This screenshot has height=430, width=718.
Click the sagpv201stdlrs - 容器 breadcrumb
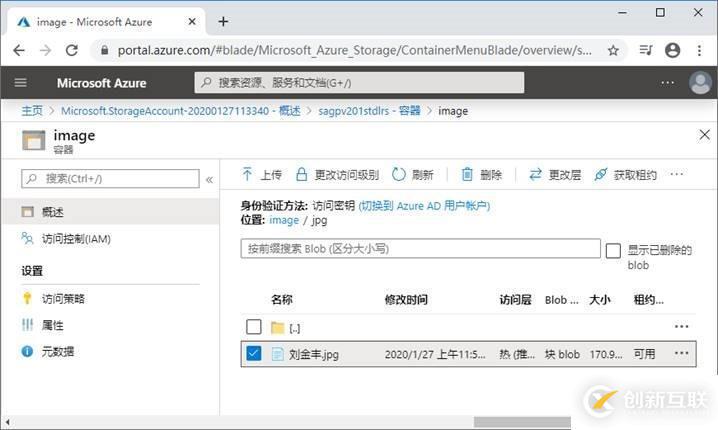(x=369, y=111)
